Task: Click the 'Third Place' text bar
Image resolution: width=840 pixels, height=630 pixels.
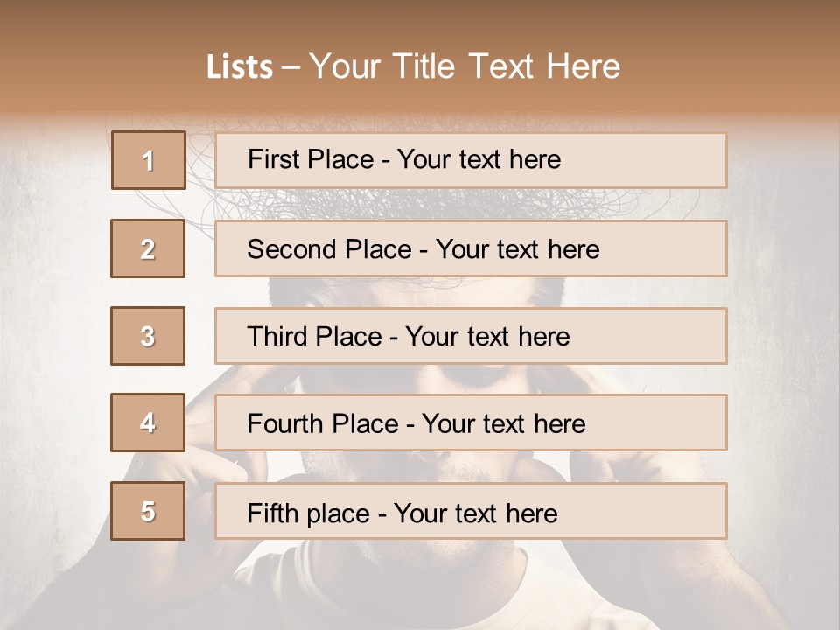Action: 471,336
